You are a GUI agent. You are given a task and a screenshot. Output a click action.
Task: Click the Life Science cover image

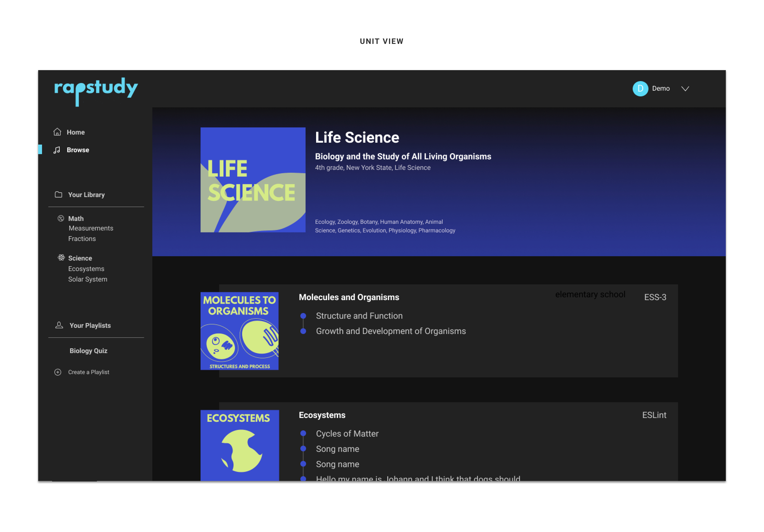[x=253, y=180]
